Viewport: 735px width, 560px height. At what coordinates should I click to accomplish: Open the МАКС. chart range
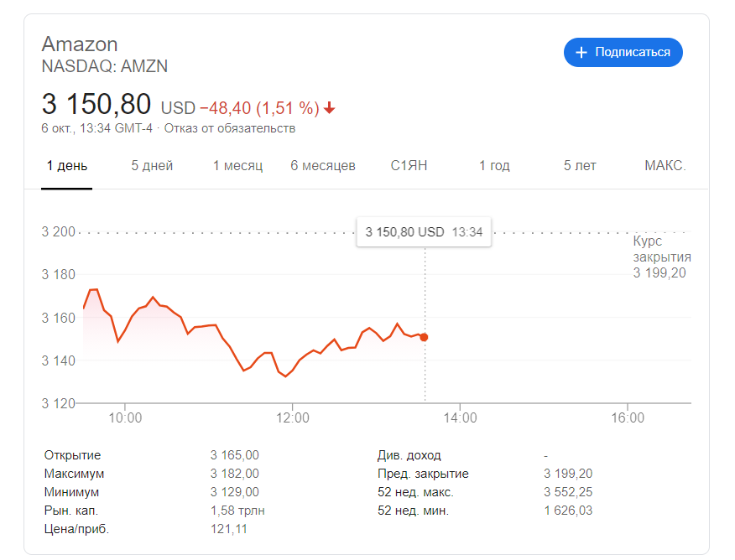(x=665, y=166)
